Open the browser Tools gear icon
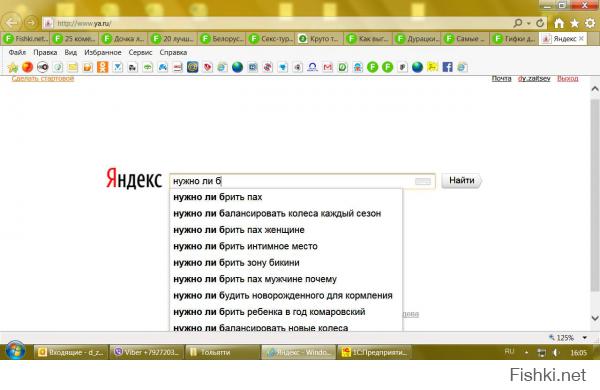The width and height of the screenshot is (600, 390). (590, 23)
